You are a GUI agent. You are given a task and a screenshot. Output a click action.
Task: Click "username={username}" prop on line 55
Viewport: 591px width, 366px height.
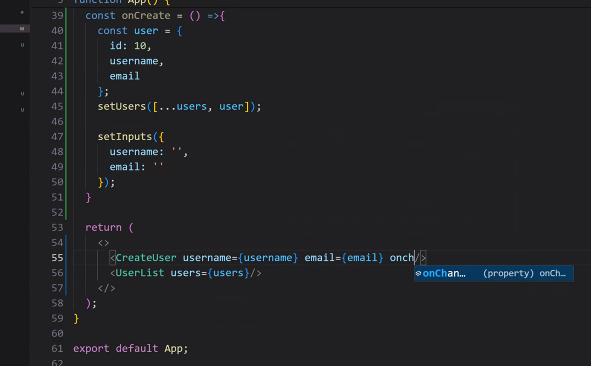tap(240, 258)
